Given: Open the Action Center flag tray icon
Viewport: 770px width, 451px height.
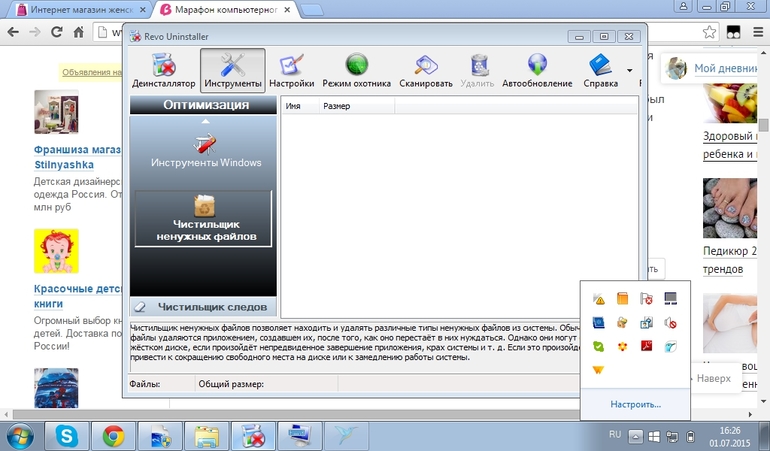Looking at the screenshot, I should tap(646, 298).
